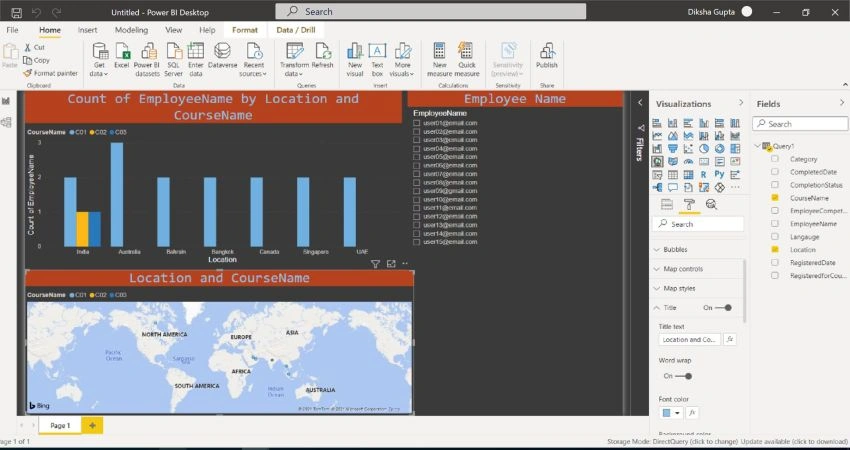Click the Fields pane Search box
The image size is (850, 450).
[800, 124]
